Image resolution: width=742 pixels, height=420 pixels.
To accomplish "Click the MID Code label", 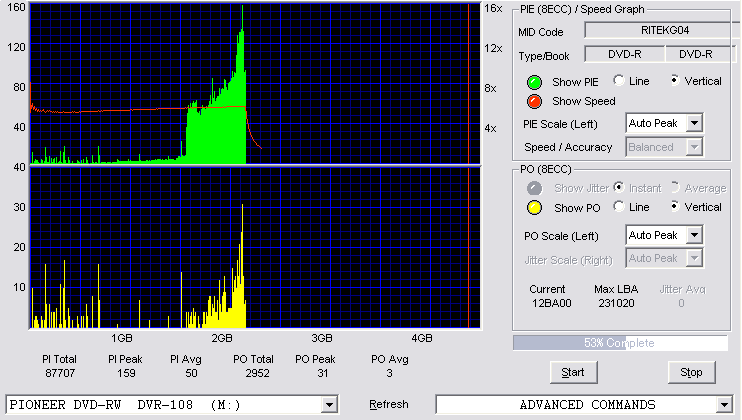I will (x=540, y=32).
